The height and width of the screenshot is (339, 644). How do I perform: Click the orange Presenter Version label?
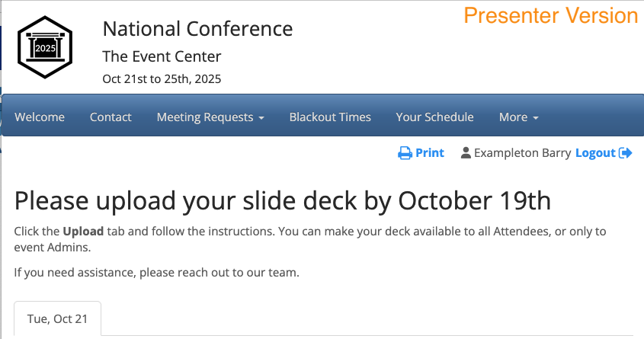(x=551, y=15)
